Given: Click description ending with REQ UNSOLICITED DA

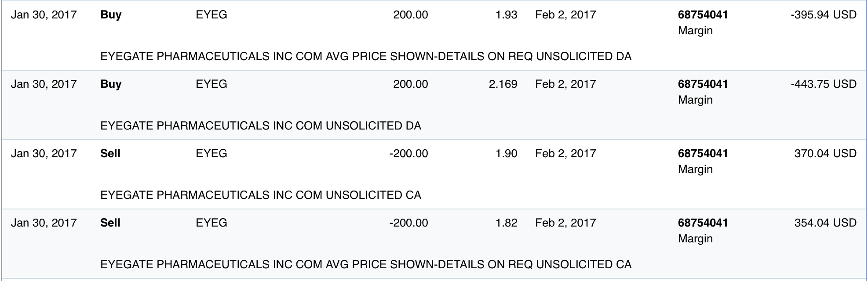Looking at the screenshot, I should 366,57.
